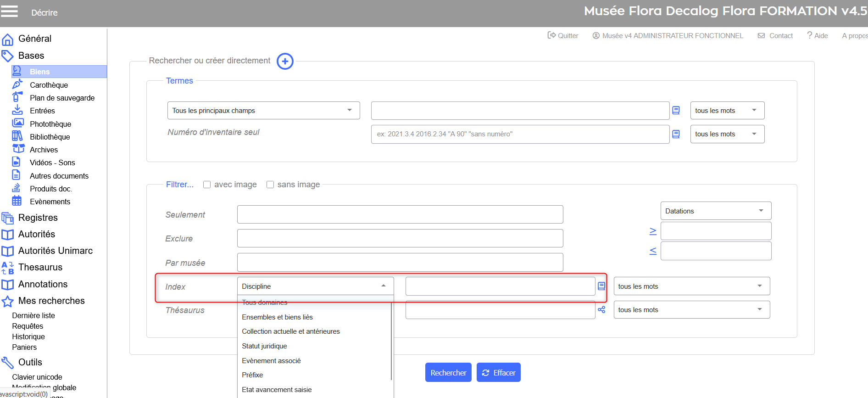Viewport: 868px width, 398px height.
Task: Click the thesaurus tree icon
Action: (x=601, y=310)
